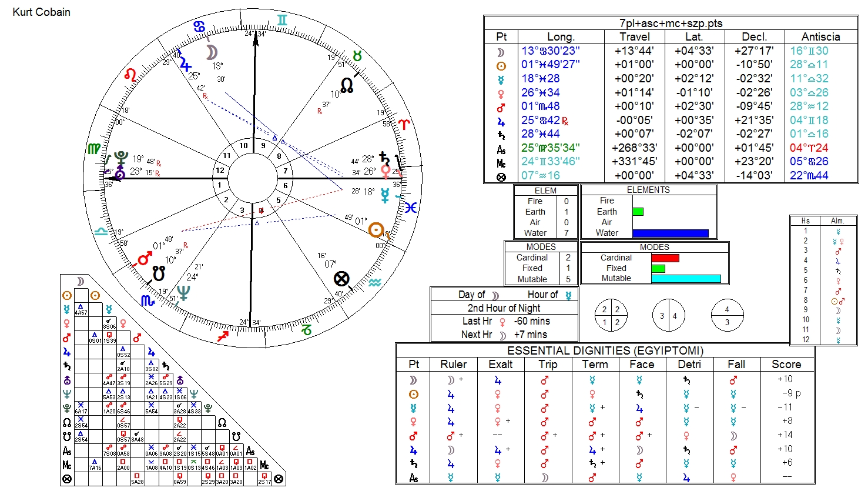Click the Saturn glyph in the chart wheel
The width and height of the screenshot is (868, 491).
385,158
